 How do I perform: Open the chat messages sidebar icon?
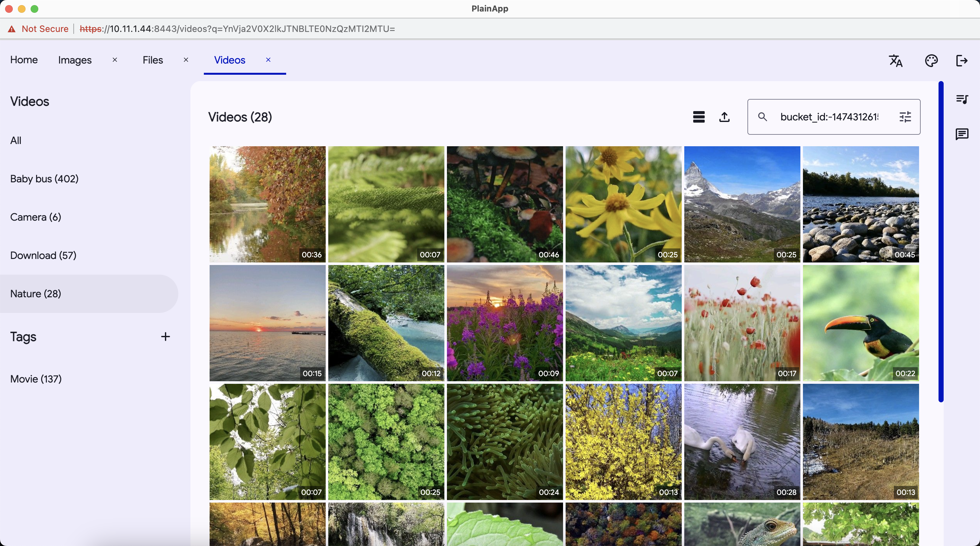(x=962, y=134)
